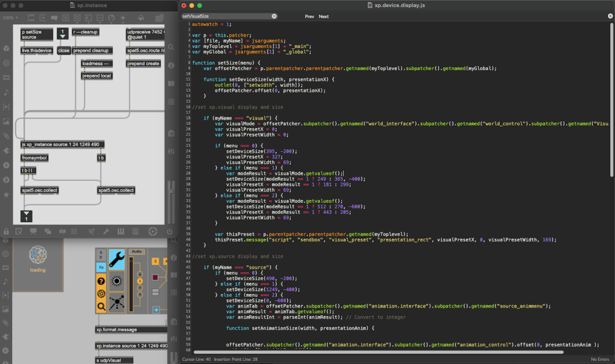Click the Next search button

click(324, 17)
